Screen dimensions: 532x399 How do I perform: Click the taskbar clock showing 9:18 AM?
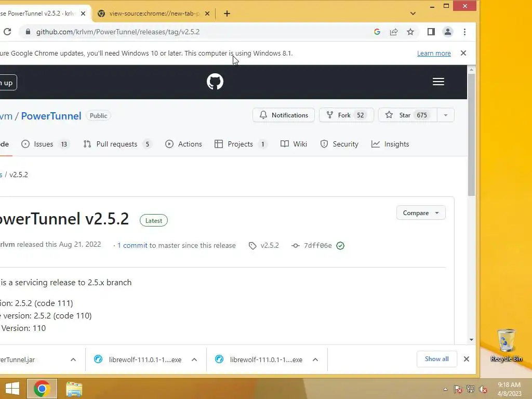pos(509,389)
